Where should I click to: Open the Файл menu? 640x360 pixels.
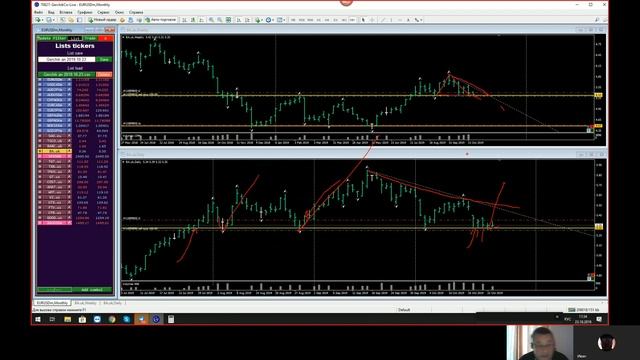pyautogui.click(x=38, y=12)
